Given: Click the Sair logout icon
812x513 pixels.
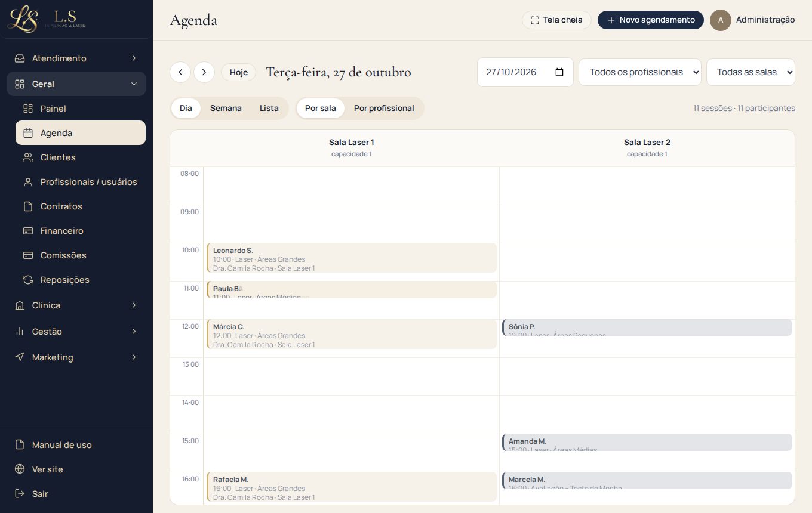Looking at the screenshot, I should [20, 494].
